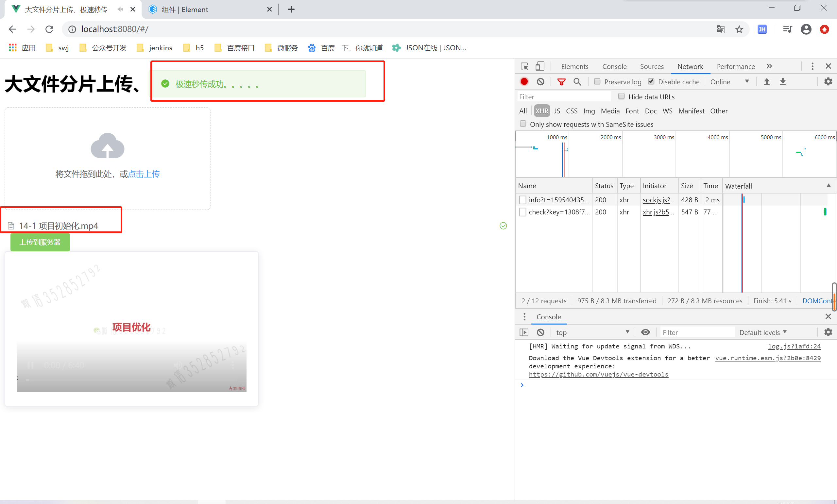The height and width of the screenshot is (504, 837).
Task: Toggle the Hide data URLs checkbox
Action: tap(621, 96)
